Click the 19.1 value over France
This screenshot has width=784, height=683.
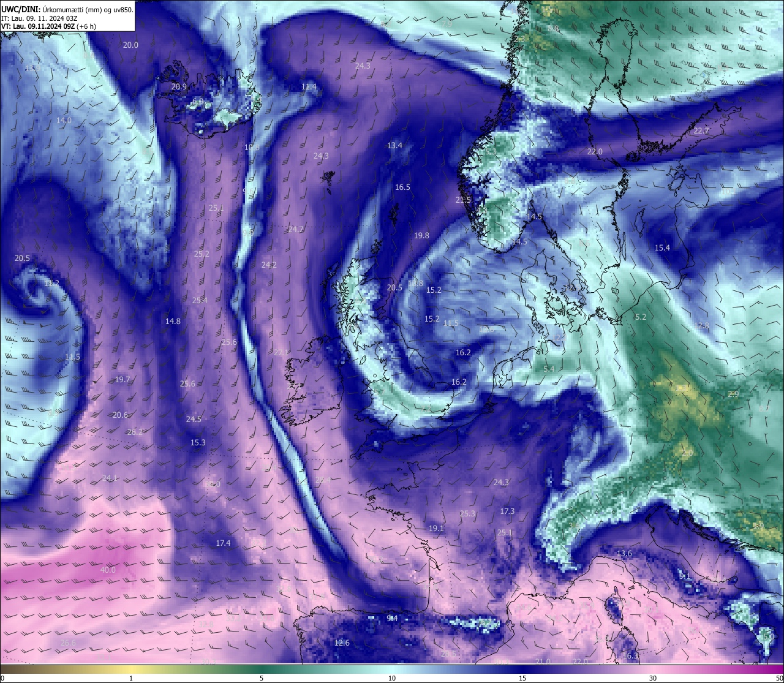click(436, 529)
